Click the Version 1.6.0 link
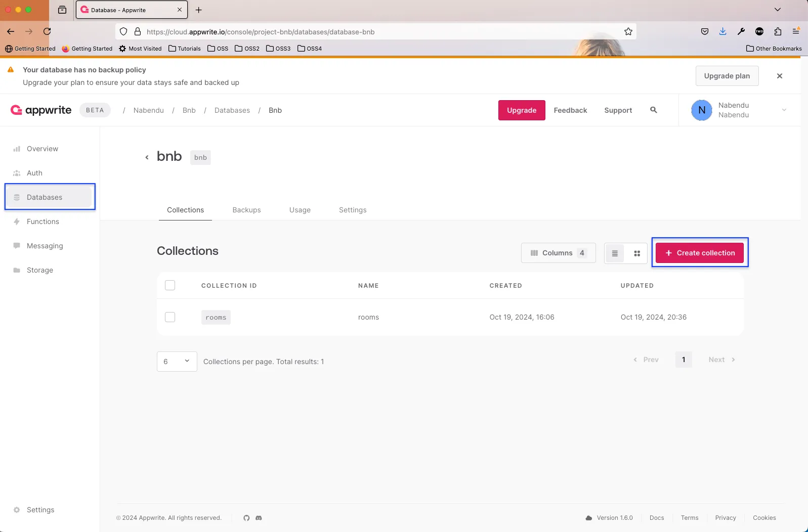Image resolution: width=808 pixels, height=532 pixels. pyautogui.click(x=609, y=518)
